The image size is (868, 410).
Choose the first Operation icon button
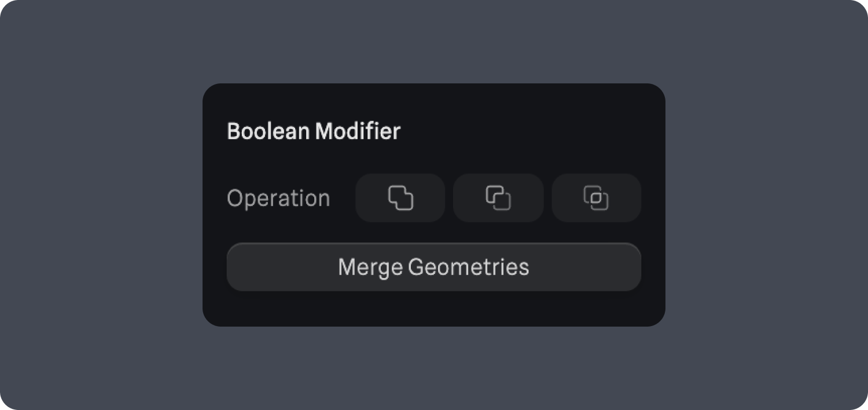coord(400,198)
